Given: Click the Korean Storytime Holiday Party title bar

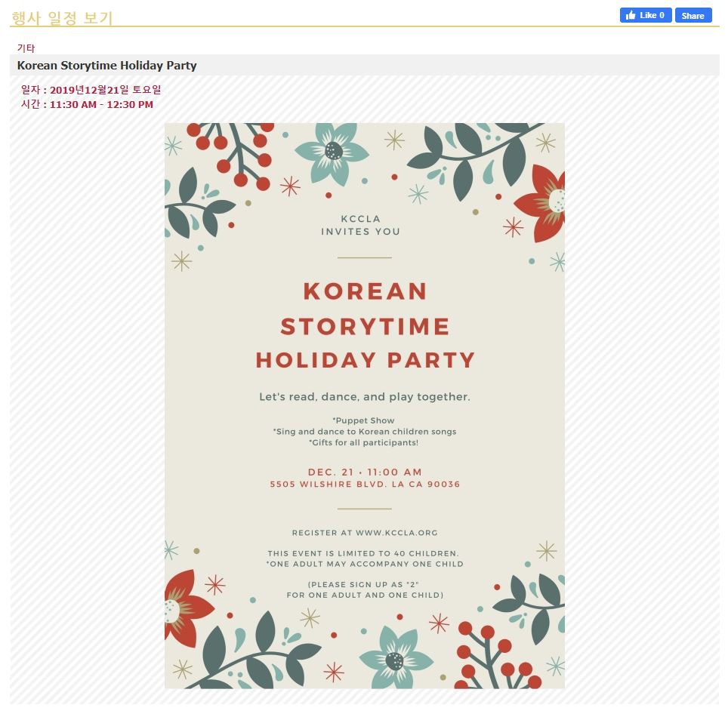Looking at the screenshot, I should (x=106, y=66).
